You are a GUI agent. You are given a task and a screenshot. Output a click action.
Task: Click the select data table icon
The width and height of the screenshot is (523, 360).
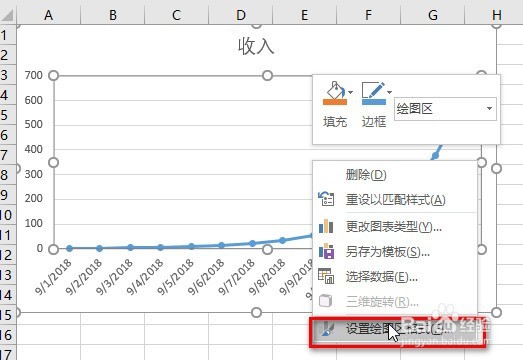[326, 276]
